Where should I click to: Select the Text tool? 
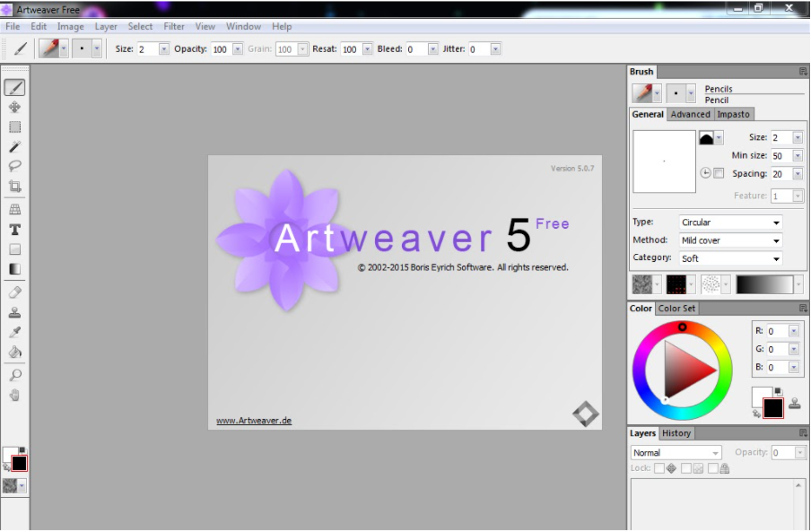coord(14,230)
